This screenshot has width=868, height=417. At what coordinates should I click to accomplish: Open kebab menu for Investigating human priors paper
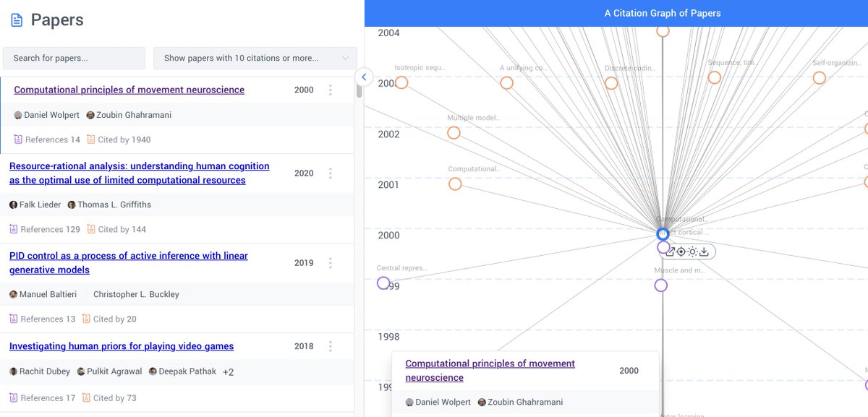click(x=331, y=346)
